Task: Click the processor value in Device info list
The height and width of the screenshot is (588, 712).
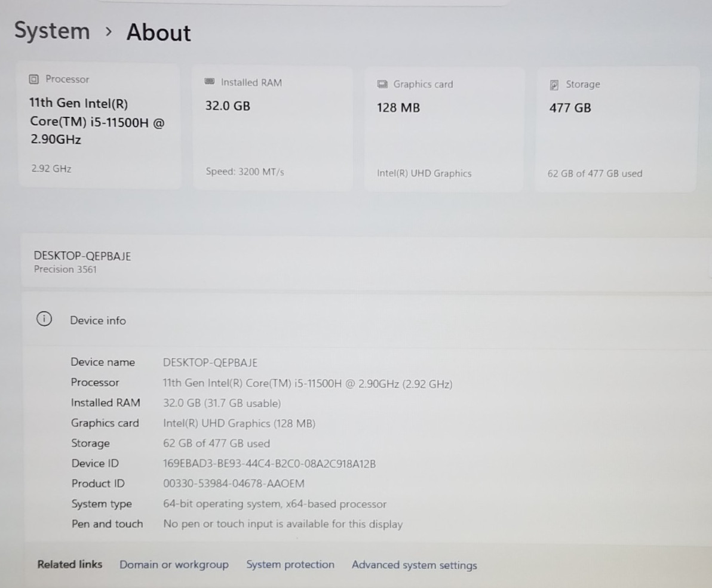Action: click(308, 384)
